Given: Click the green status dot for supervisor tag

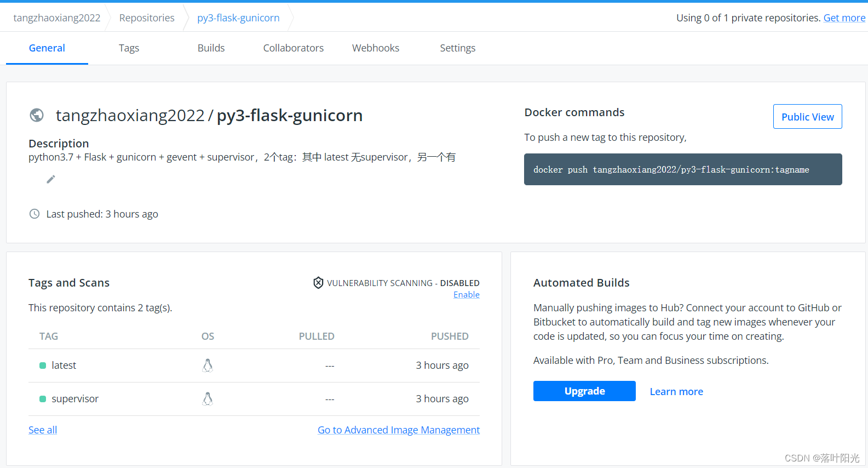Looking at the screenshot, I should [x=43, y=399].
